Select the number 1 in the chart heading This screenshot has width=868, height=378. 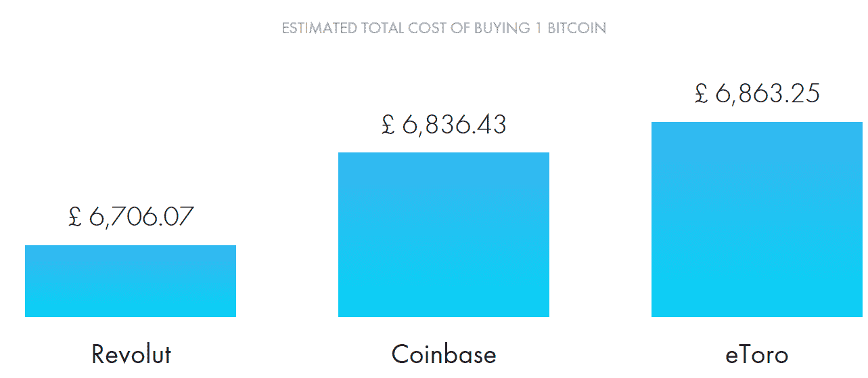[x=539, y=28]
